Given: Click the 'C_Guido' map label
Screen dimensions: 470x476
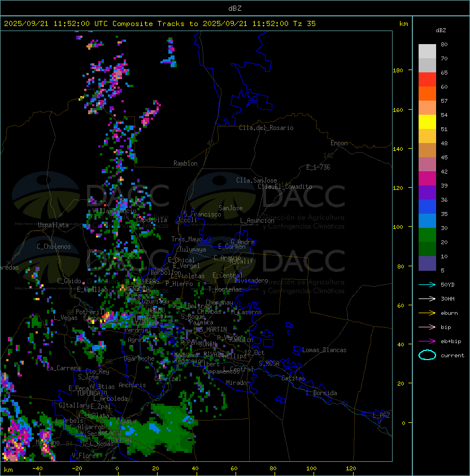Looking at the screenshot, I should click(69, 281).
